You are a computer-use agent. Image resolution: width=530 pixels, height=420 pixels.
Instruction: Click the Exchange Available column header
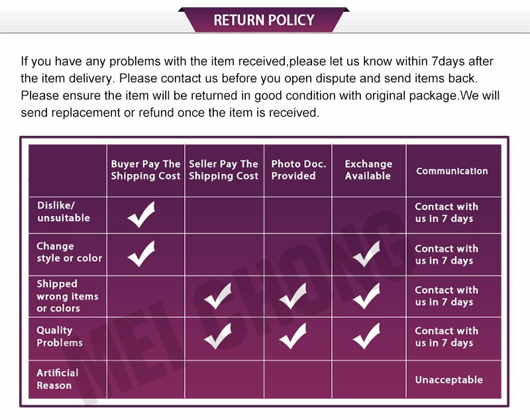pos(368,170)
